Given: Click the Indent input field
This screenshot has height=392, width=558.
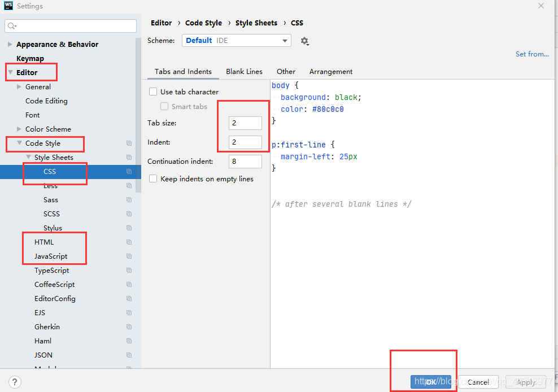Looking at the screenshot, I should [x=245, y=142].
